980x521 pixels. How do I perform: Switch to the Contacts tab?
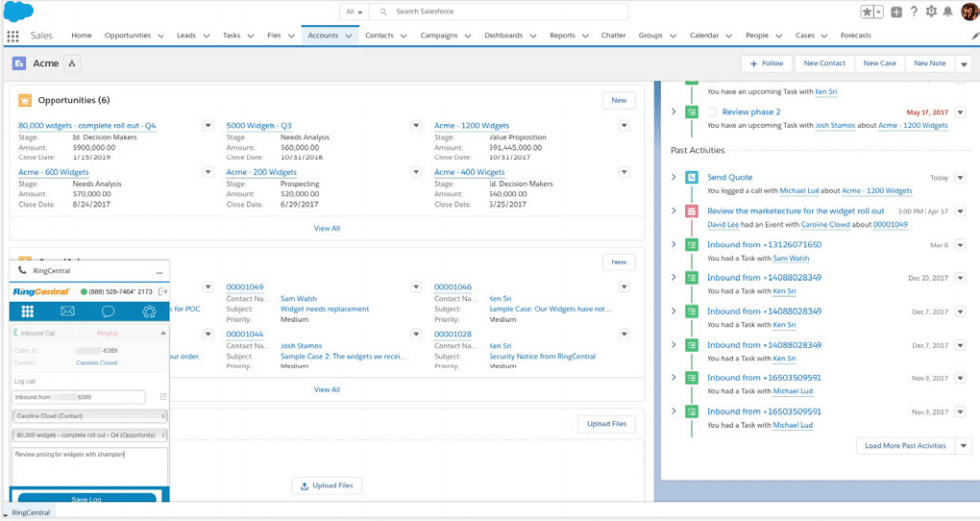(380, 36)
